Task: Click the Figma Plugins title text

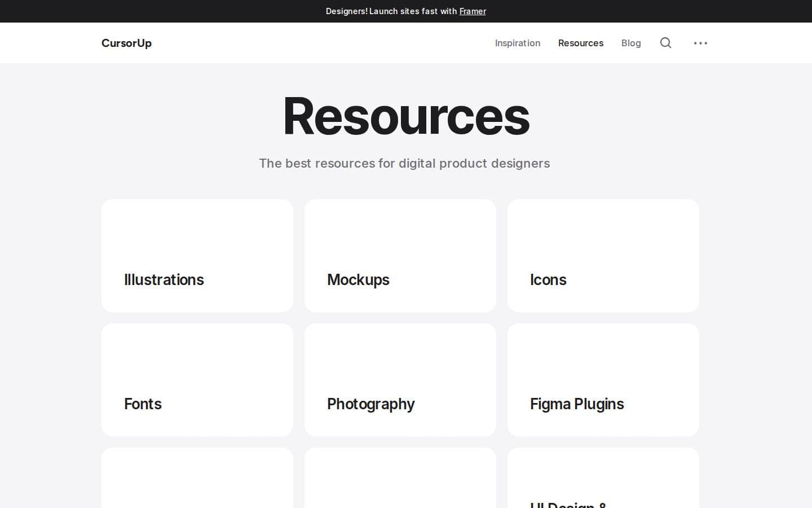Action: (577, 404)
